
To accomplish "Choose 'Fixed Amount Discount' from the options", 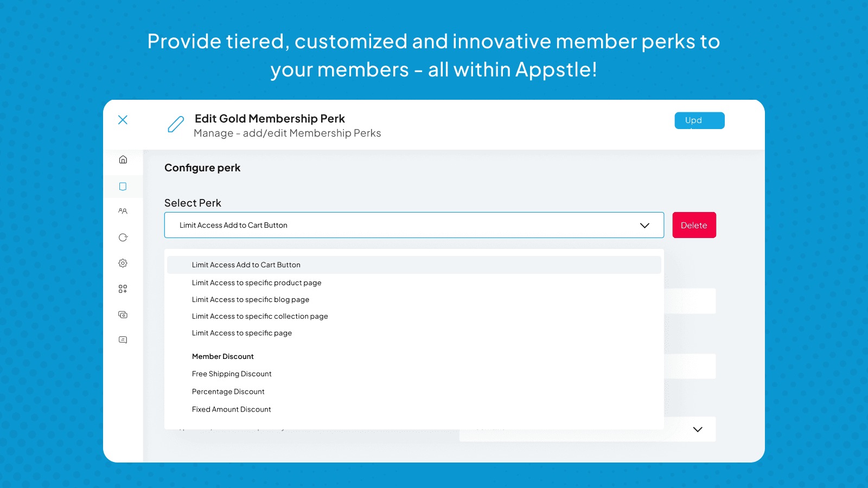I will (231, 409).
